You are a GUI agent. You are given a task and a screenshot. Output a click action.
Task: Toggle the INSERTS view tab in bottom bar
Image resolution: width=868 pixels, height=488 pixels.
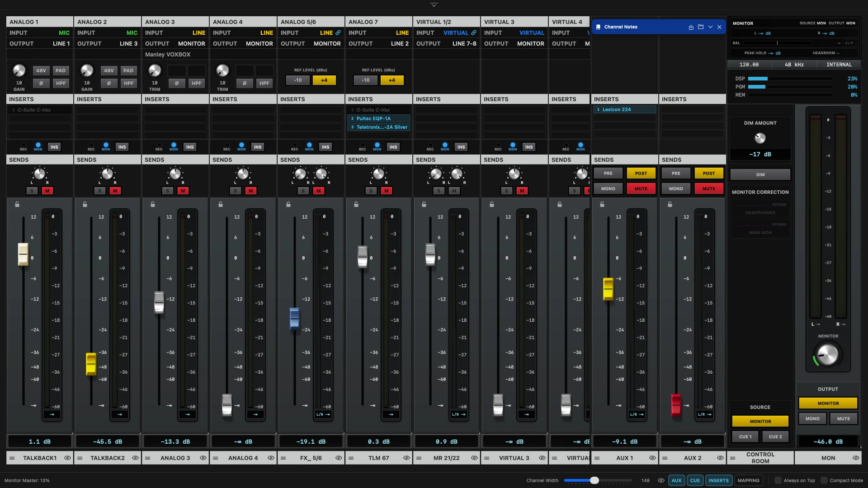[718, 480]
